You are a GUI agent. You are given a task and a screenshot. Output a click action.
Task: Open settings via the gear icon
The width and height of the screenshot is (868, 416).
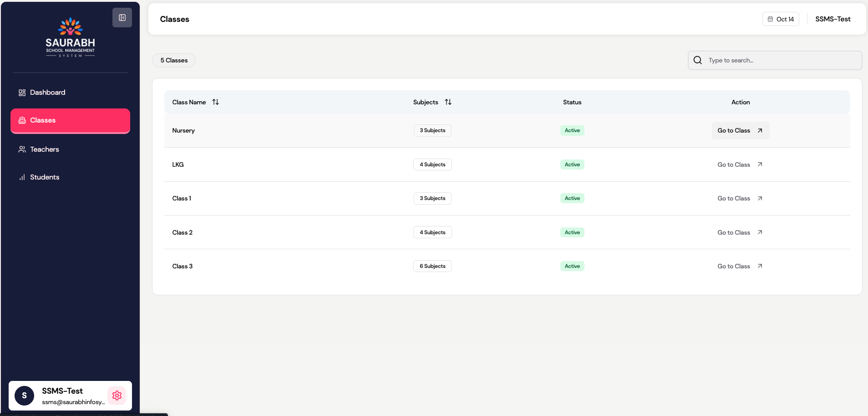[x=117, y=395]
